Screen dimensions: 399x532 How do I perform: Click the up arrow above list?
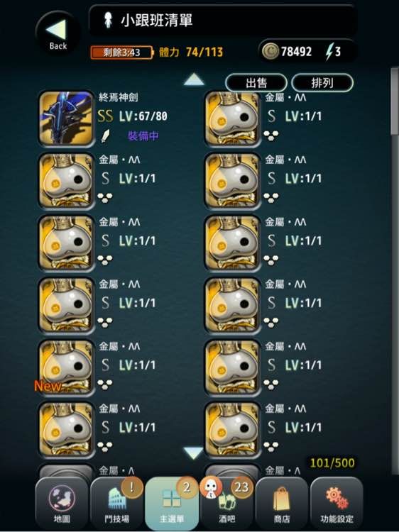(x=194, y=79)
